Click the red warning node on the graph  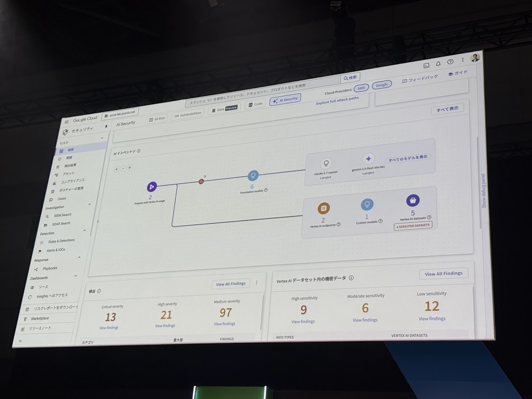click(x=201, y=181)
